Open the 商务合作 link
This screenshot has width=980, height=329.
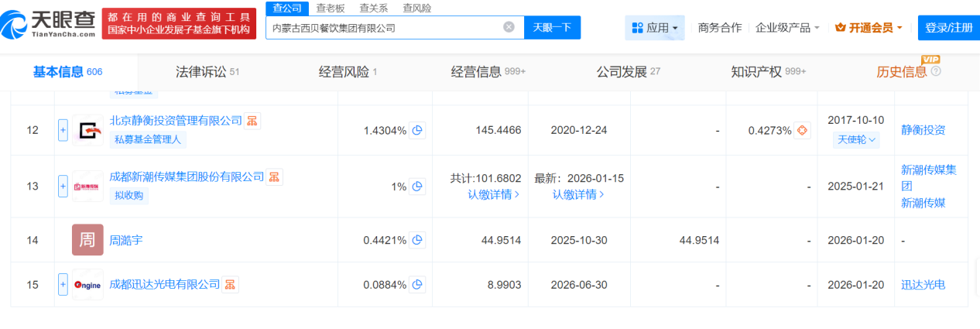(x=719, y=27)
